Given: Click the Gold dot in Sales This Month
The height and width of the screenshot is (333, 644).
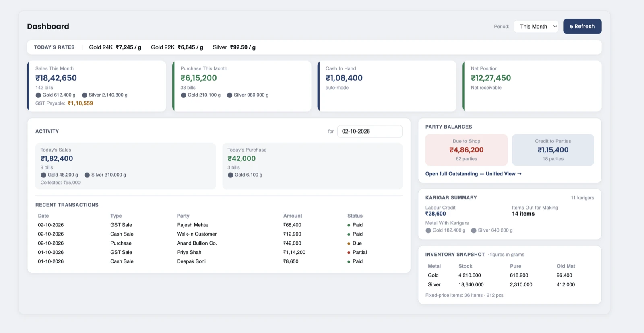Looking at the screenshot, I should point(38,95).
